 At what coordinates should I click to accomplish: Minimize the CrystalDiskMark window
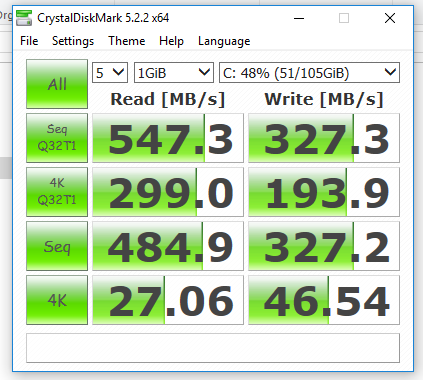(x=299, y=18)
